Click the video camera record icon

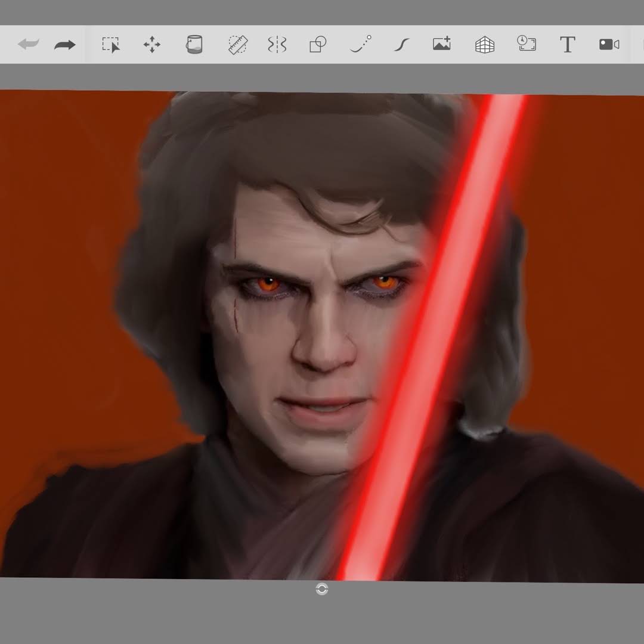609,44
